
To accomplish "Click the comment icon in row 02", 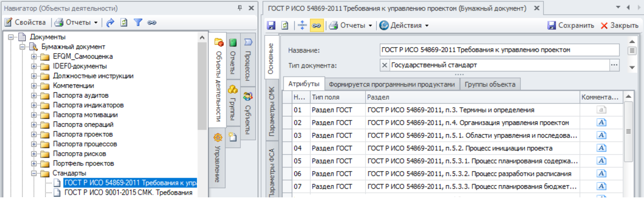I will click(601, 122).
